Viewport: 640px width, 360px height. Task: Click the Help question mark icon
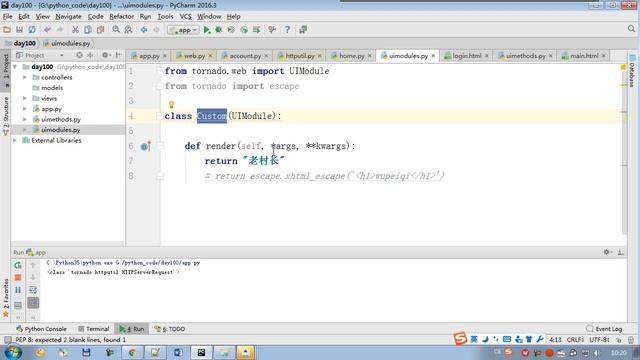click(287, 30)
